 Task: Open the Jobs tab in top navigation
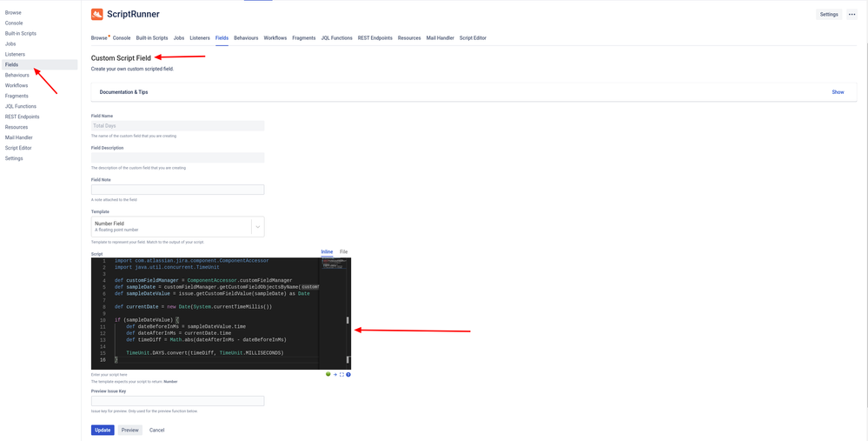pos(179,38)
